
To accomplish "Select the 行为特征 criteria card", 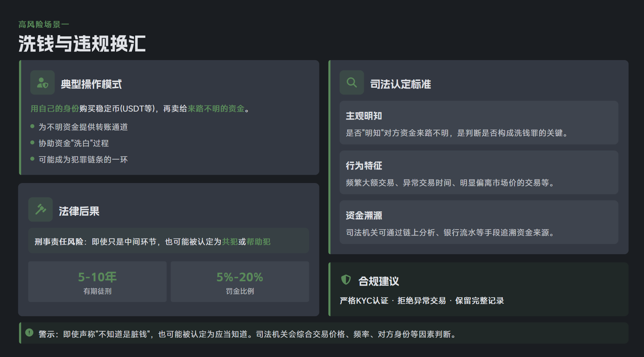I will coord(479,172).
